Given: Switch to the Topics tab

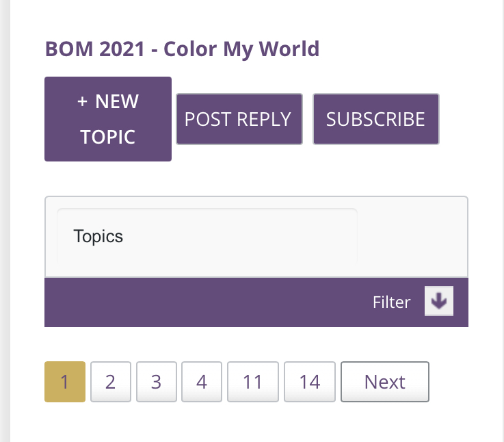Looking at the screenshot, I should tap(98, 237).
